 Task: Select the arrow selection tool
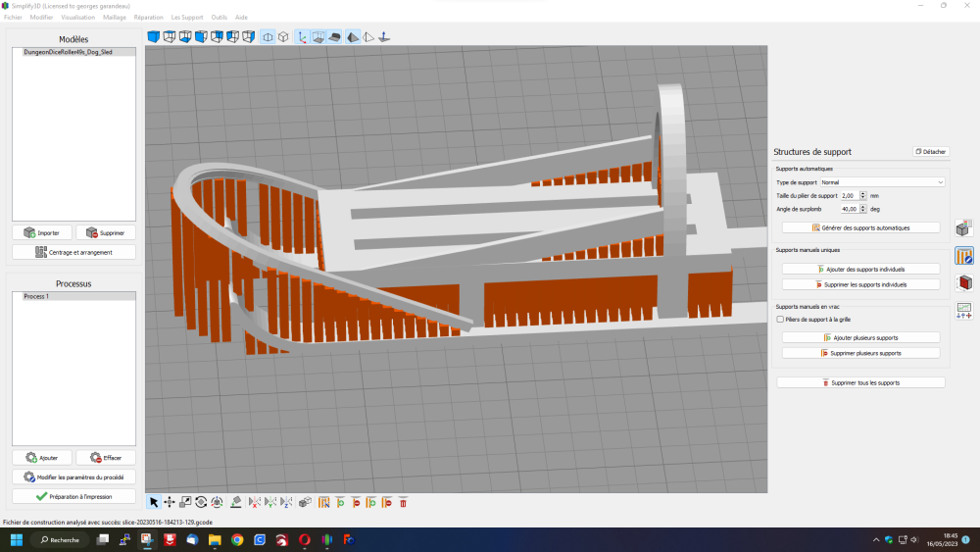(x=154, y=502)
